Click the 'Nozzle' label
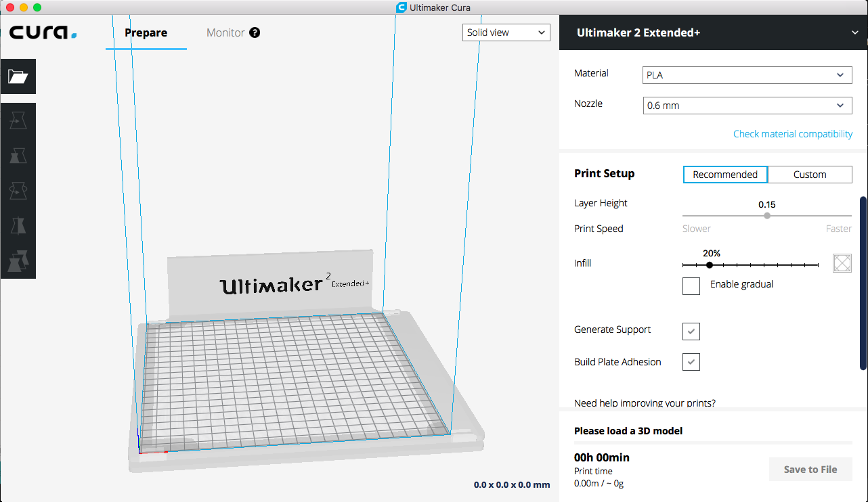868x502 pixels. [588, 104]
